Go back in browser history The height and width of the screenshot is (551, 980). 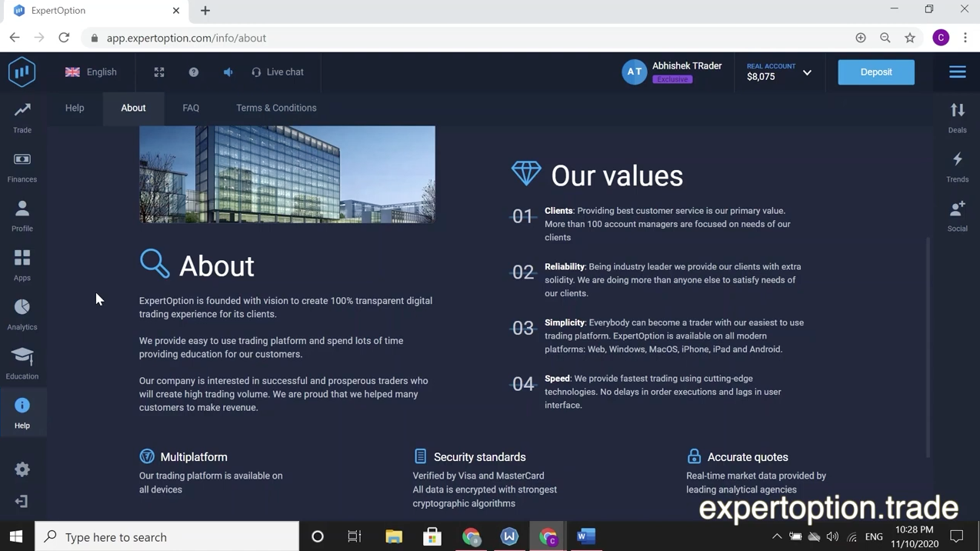point(15,38)
